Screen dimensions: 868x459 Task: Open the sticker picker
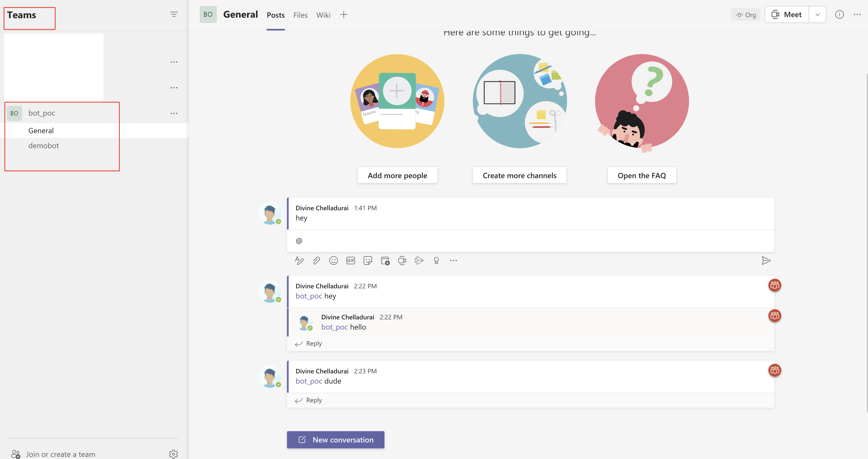(x=368, y=260)
